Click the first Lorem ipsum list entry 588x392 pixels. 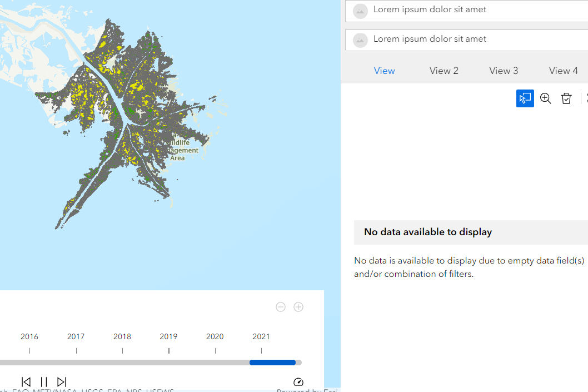430,9
